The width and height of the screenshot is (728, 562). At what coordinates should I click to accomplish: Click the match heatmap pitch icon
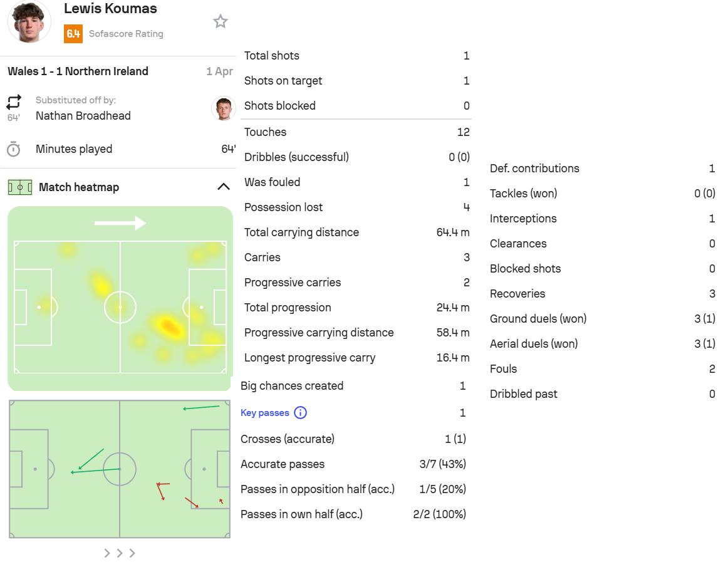[x=20, y=187]
